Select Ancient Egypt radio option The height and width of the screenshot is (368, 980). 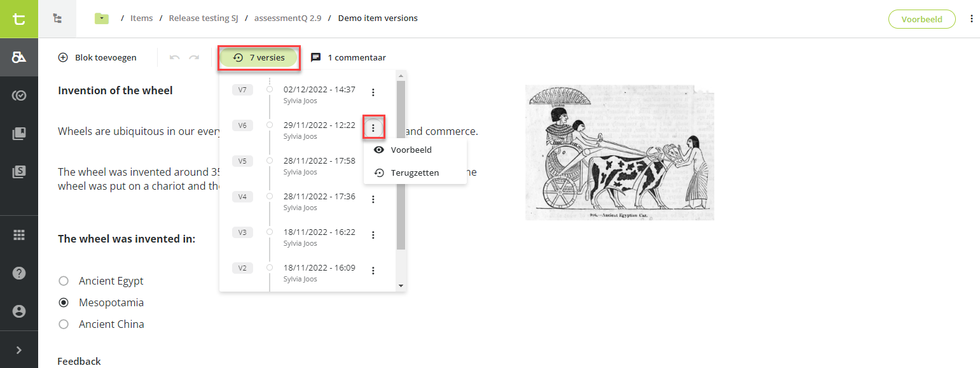point(63,281)
